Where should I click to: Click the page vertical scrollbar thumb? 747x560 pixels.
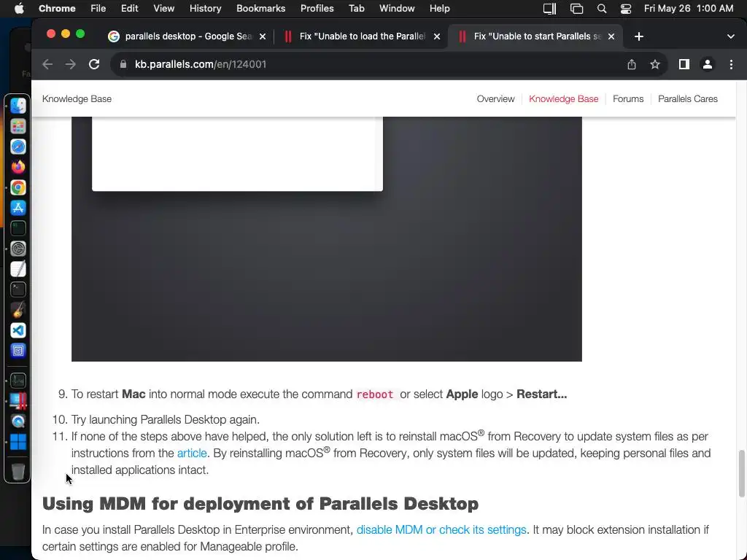click(x=741, y=474)
